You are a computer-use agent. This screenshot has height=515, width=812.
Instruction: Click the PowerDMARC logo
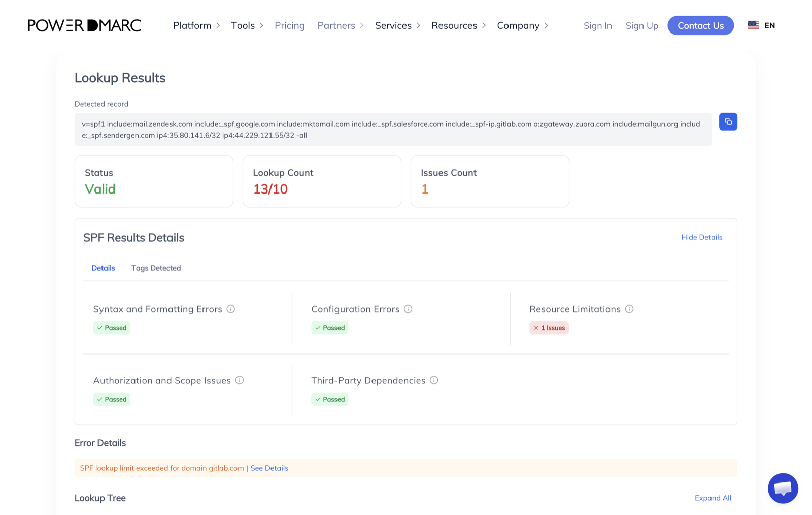[x=85, y=25]
